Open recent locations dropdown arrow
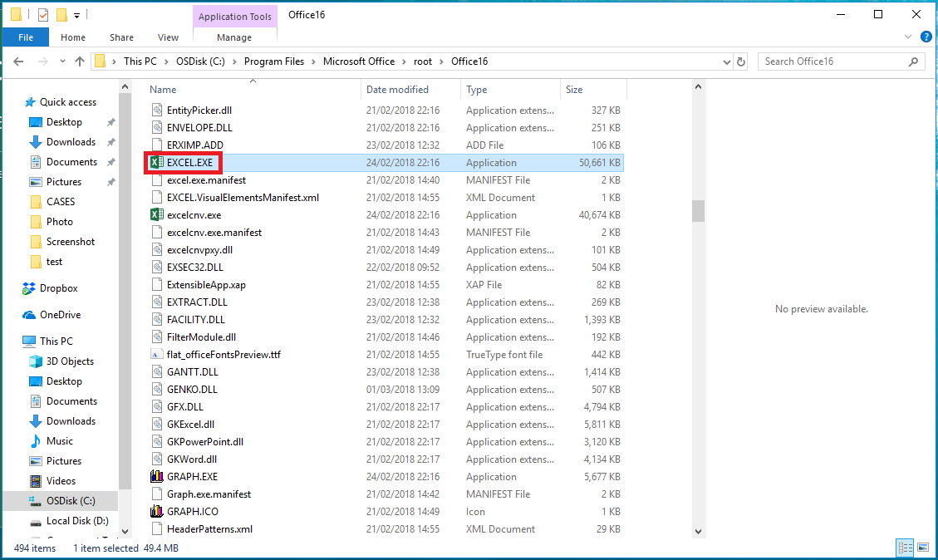This screenshot has height=560, width=938. pyautogui.click(x=62, y=61)
